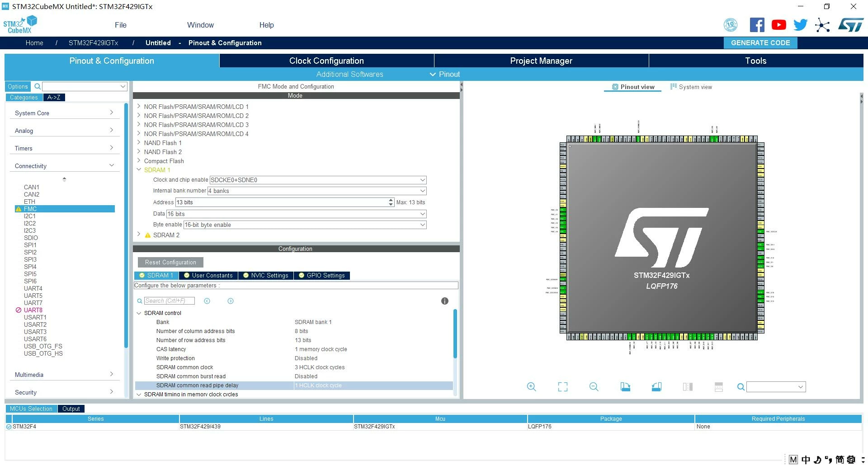Switch to System view
The height and width of the screenshot is (465, 868).
[x=691, y=87]
